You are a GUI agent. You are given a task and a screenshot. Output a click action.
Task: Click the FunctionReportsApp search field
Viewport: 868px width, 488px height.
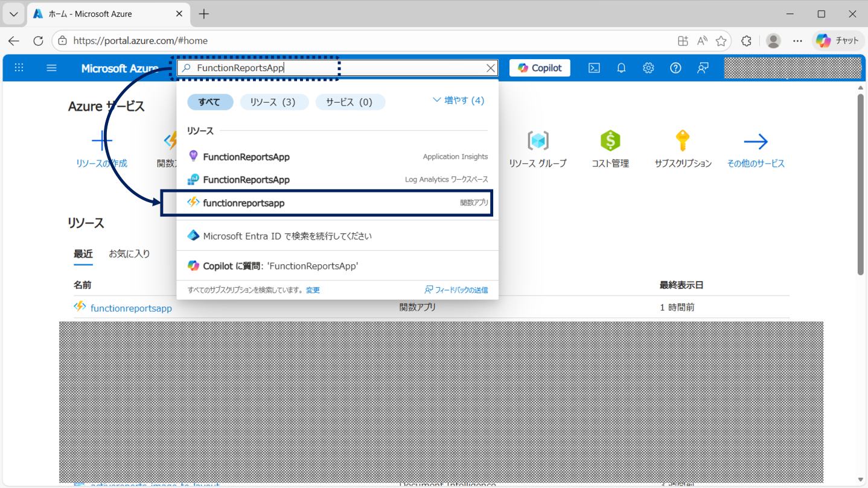click(338, 68)
